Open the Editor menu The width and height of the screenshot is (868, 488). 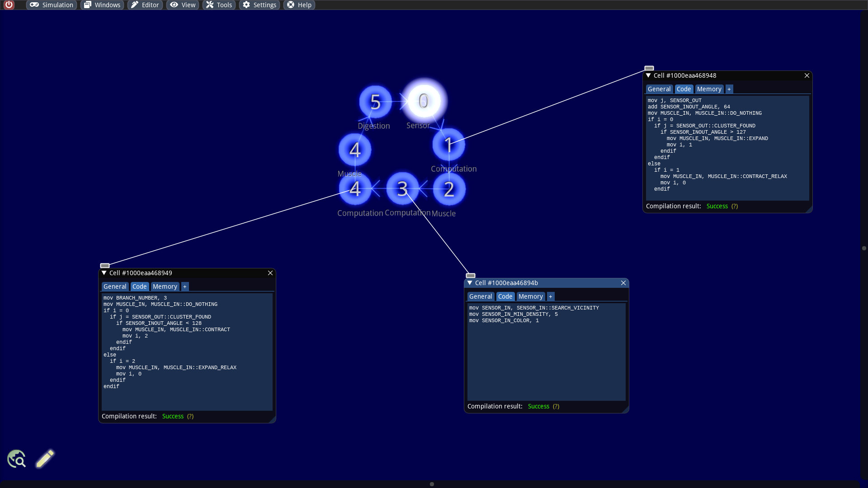click(145, 5)
